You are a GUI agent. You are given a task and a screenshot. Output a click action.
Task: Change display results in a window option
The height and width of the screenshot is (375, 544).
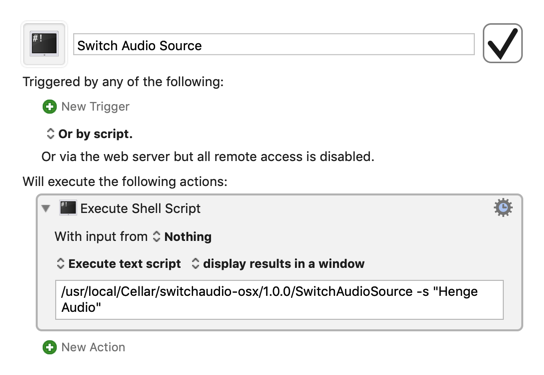point(278,264)
